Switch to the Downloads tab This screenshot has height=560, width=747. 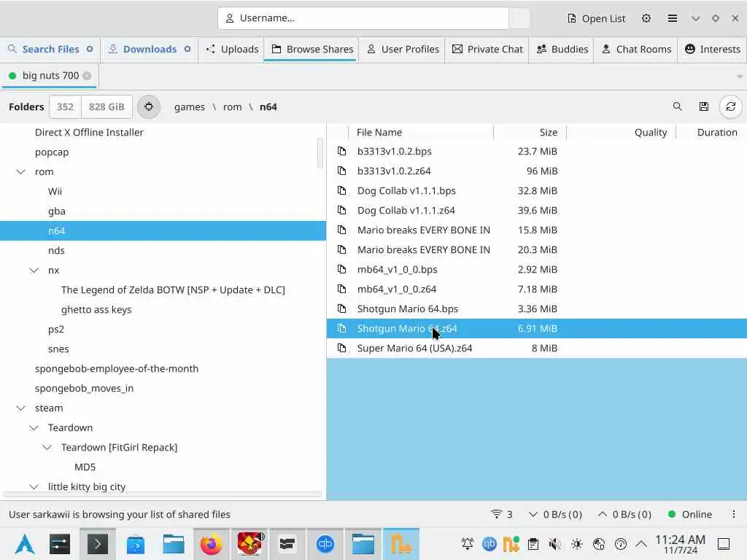click(x=149, y=49)
